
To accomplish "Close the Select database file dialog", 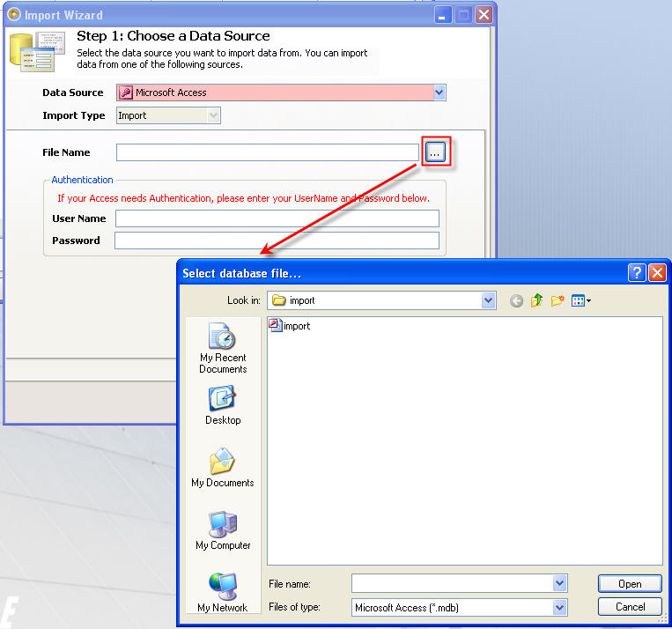I will coord(657,273).
